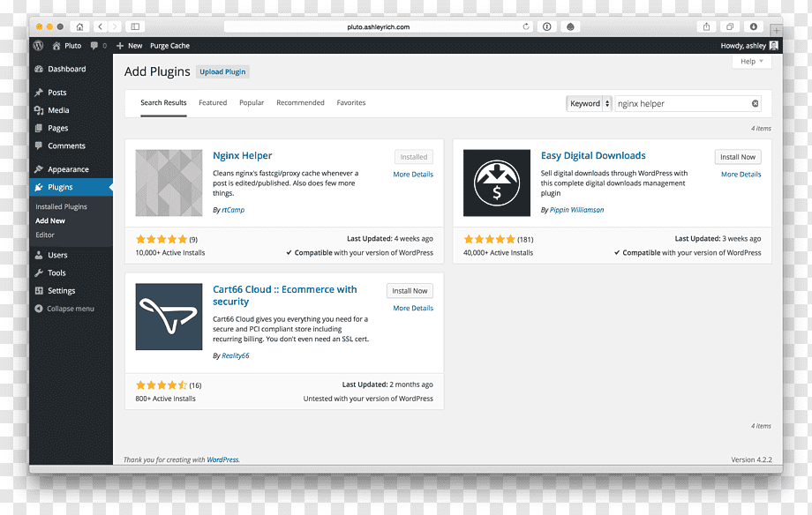Viewport: 812px width, 515px height.
Task: Open the comments bubble in admin bar
Action: 98,46
